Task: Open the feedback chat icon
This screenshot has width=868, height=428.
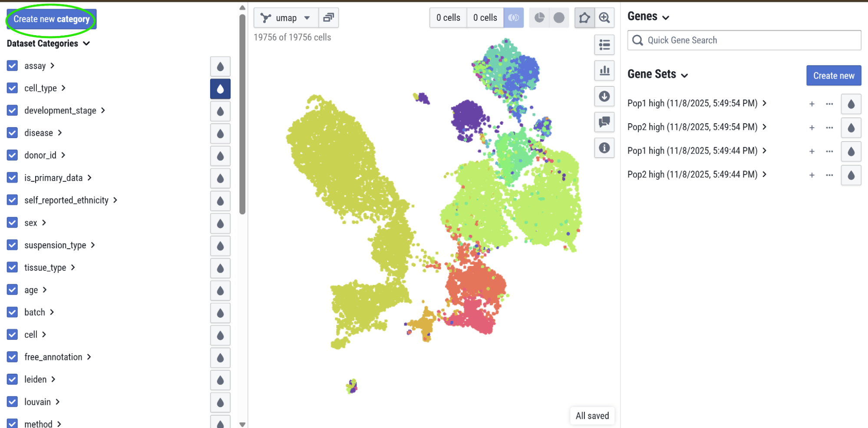Action: [x=604, y=122]
